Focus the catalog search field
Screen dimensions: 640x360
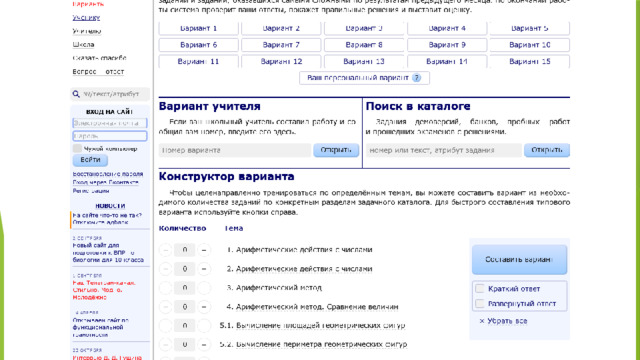pyautogui.click(x=444, y=150)
